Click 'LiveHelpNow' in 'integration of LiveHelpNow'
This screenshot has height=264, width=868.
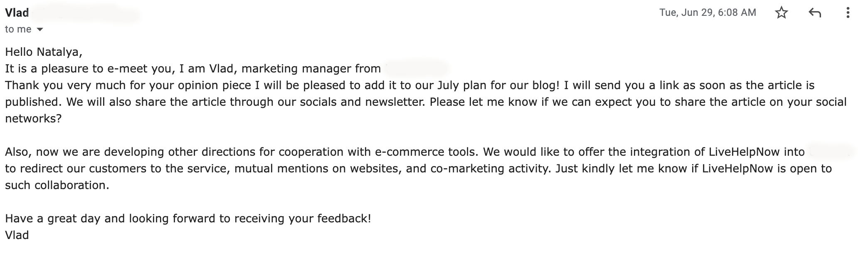pos(744,152)
